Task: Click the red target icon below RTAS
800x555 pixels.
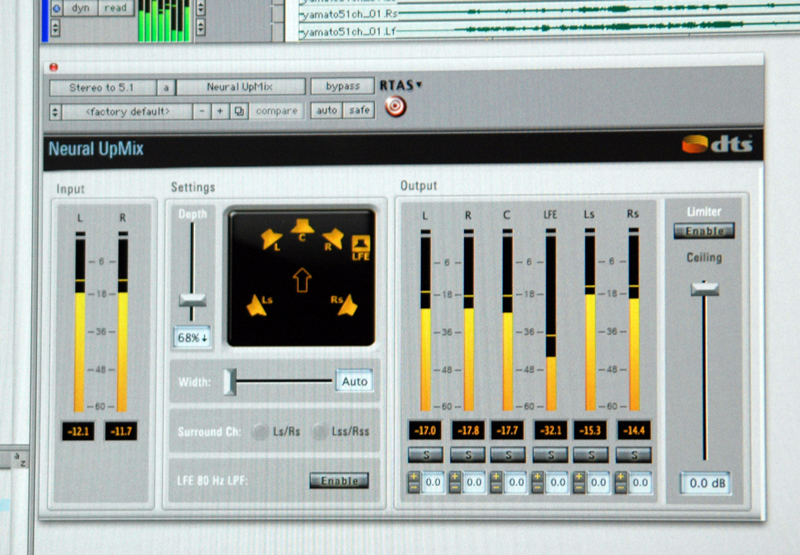Action: click(396, 105)
